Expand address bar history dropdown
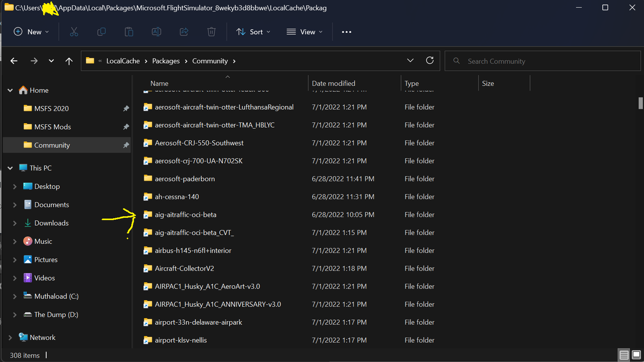 click(410, 60)
